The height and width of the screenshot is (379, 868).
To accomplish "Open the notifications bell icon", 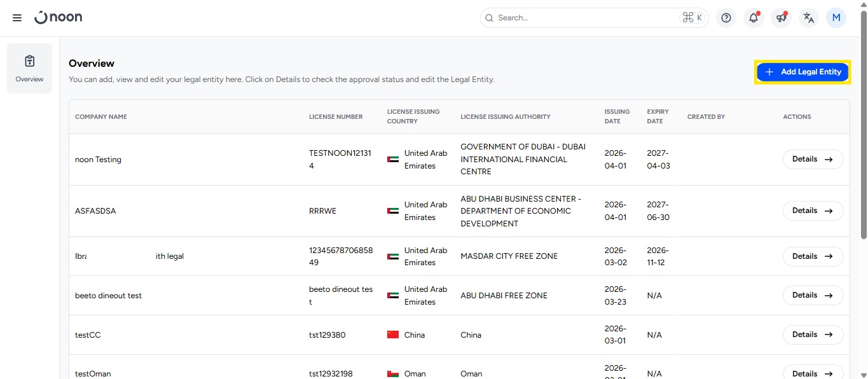I will coord(754,18).
